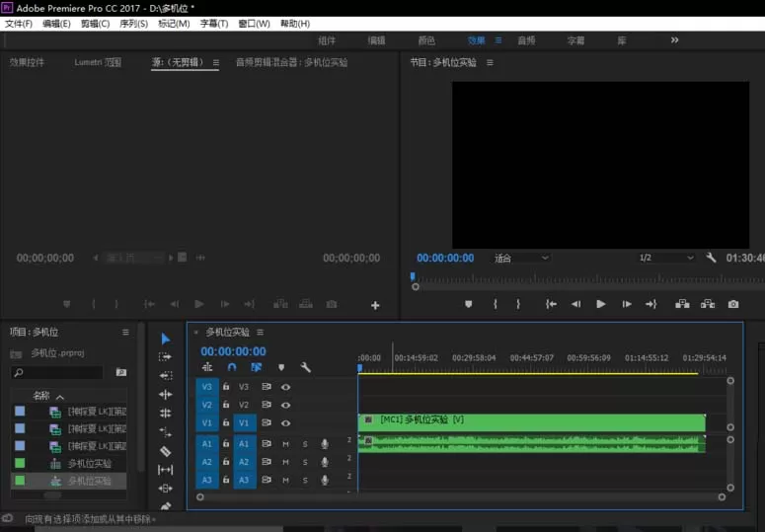This screenshot has width=765, height=532.
Task: Open the 序列(S) menu
Action: [x=133, y=24]
